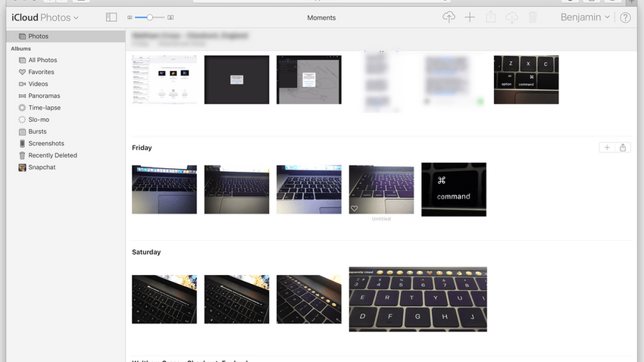Viewport: 644px width, 362px height.
Task: Open the third Saturday emoji bar photo
Action: pyautogui.click(x=309, y=299)
